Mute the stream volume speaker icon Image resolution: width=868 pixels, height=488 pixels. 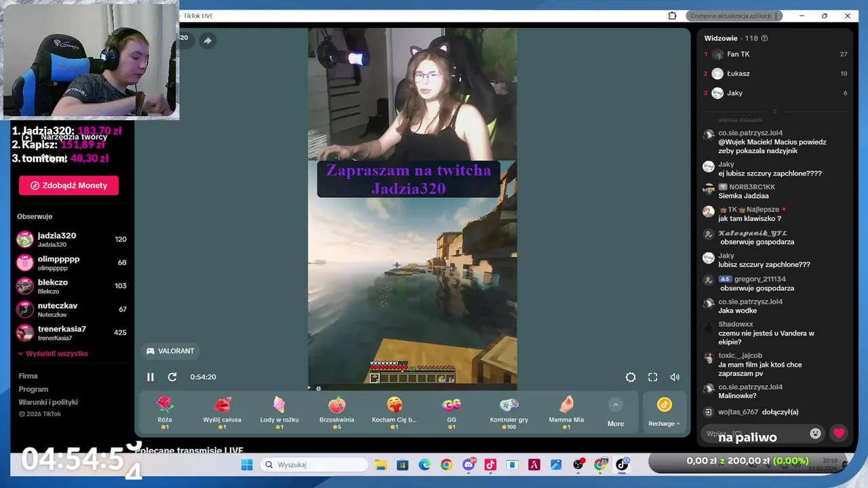(x=675, y=377)
